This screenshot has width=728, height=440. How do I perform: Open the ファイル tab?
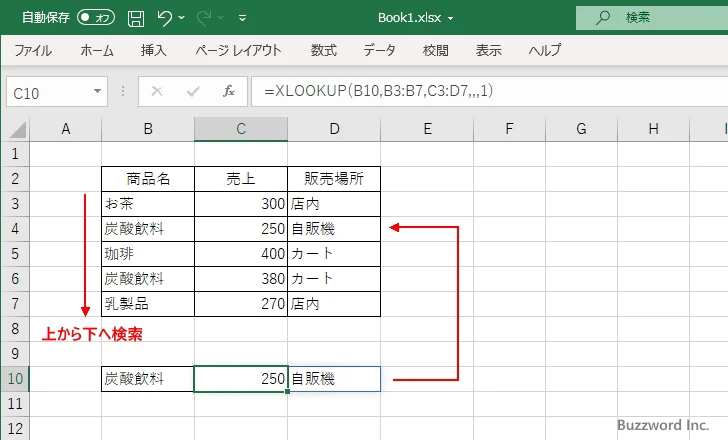coord(33,50)
